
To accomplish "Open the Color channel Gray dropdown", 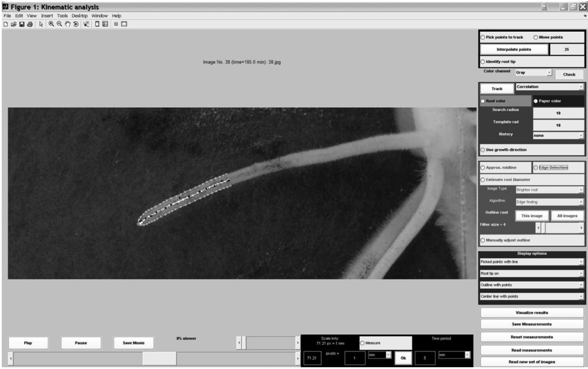I will (533, 73).
